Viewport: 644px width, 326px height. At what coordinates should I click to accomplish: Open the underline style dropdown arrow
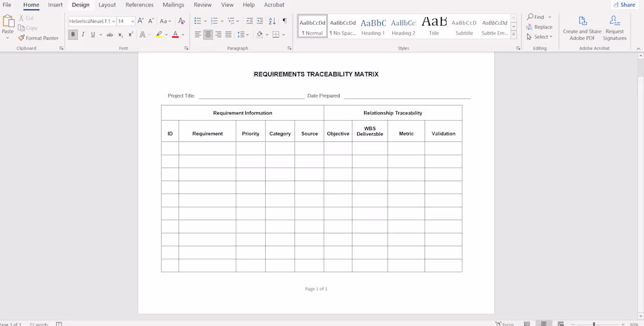pyautogui.click(x=101, y=35)
